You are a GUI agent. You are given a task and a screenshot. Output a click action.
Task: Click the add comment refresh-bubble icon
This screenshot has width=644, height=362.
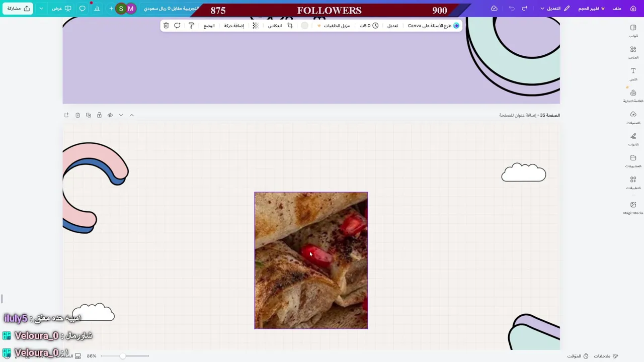pos(177,26)
